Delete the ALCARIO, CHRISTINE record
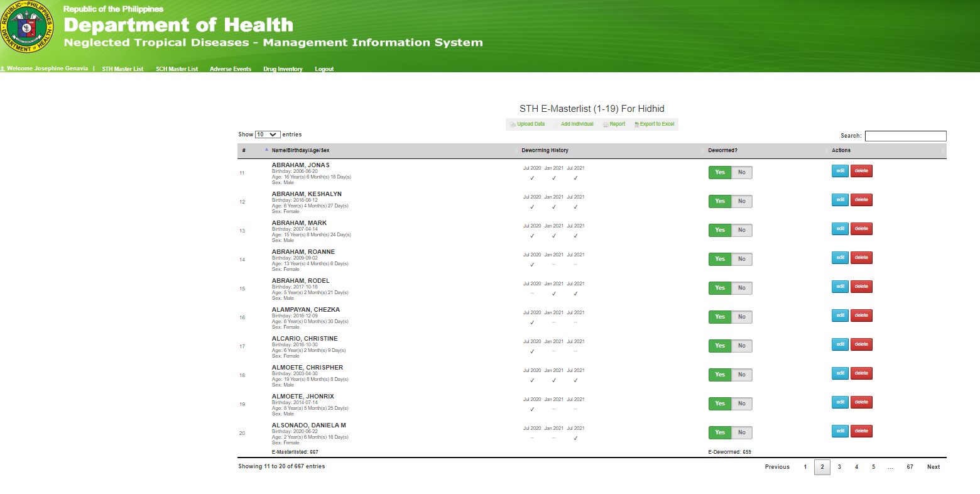This screenshot has width=980, height=494. (861, 344)
